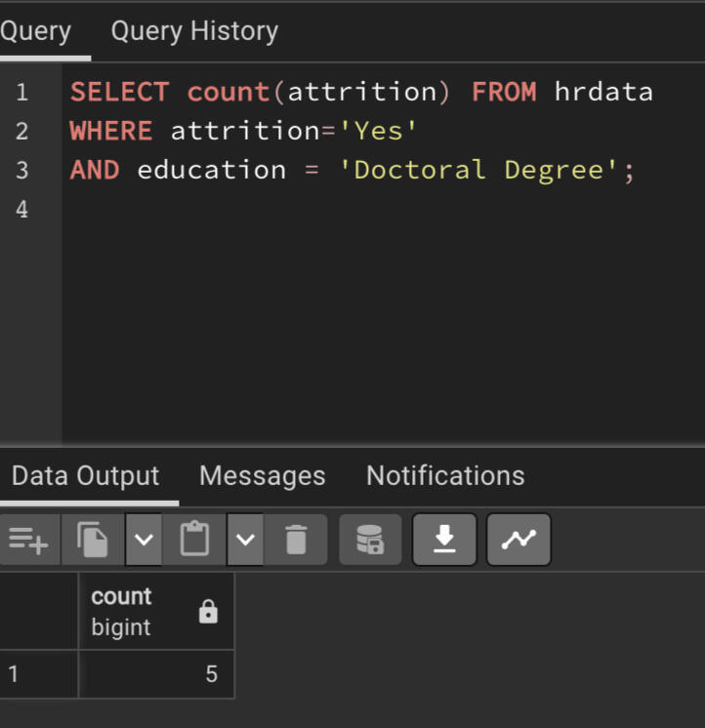Viewport: 705px width, 728px height.
Task: Select row 1 via its row header
Action: tap(37, 674)
